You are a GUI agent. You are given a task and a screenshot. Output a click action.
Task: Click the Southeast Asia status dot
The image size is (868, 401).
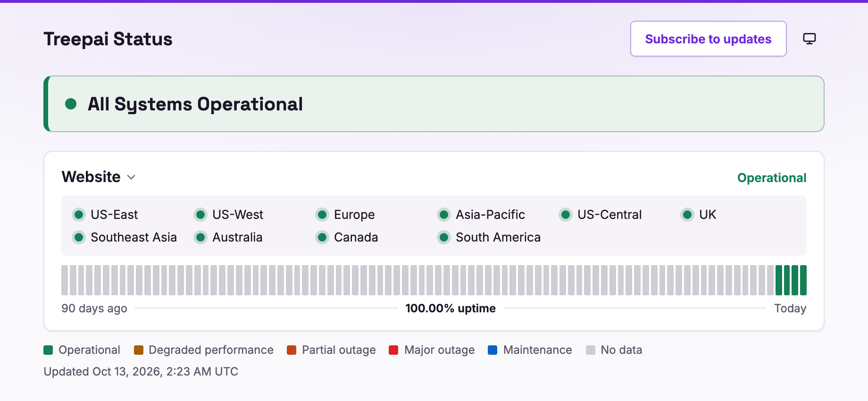coord(79,237)
